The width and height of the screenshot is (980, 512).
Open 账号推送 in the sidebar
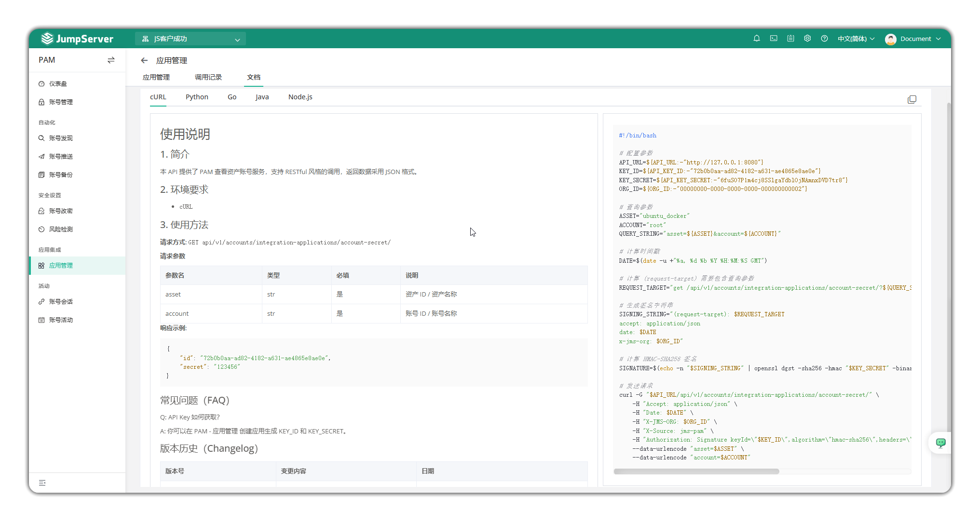click(x=77, y=157)
